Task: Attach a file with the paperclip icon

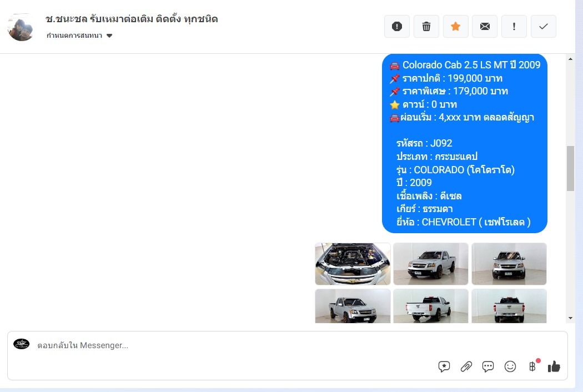Action: pos(466,366)
